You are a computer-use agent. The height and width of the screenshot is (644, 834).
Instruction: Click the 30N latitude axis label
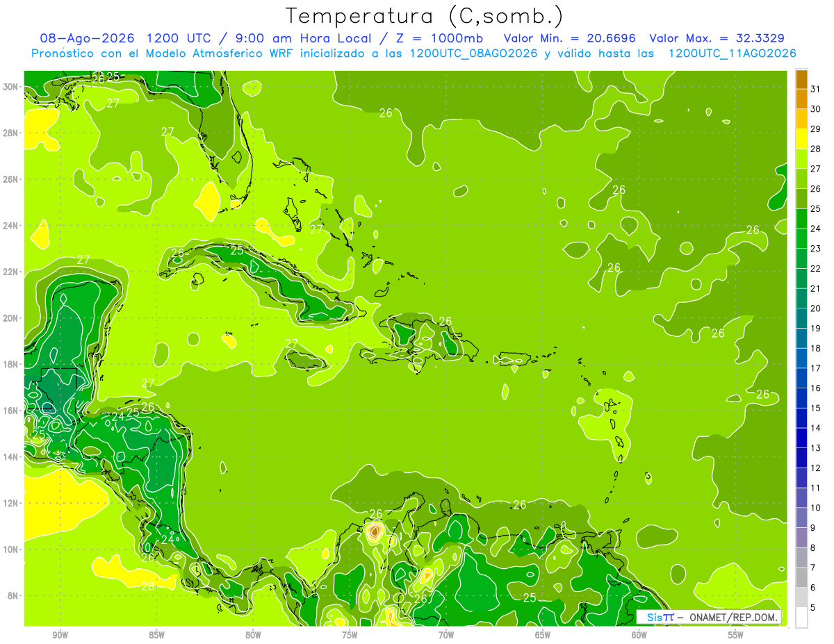tap(10, 87)
